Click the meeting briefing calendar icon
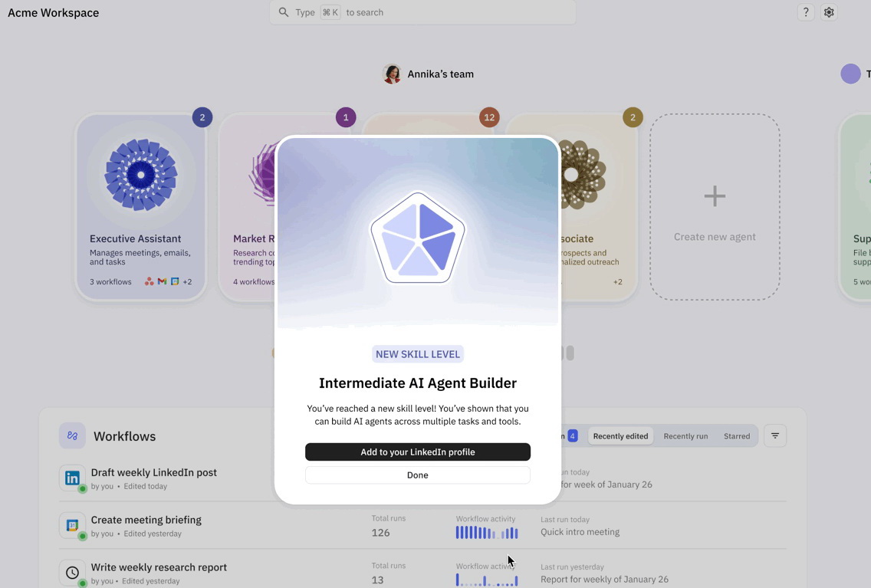The width and height of the screenshot is (871, 588). (x=72, y=526)
